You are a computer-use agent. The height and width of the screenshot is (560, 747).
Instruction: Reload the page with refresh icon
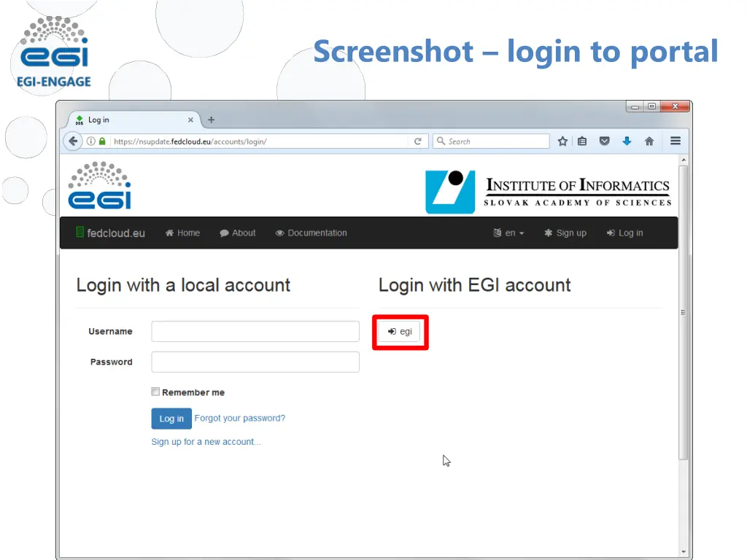(x=418, y=141)
